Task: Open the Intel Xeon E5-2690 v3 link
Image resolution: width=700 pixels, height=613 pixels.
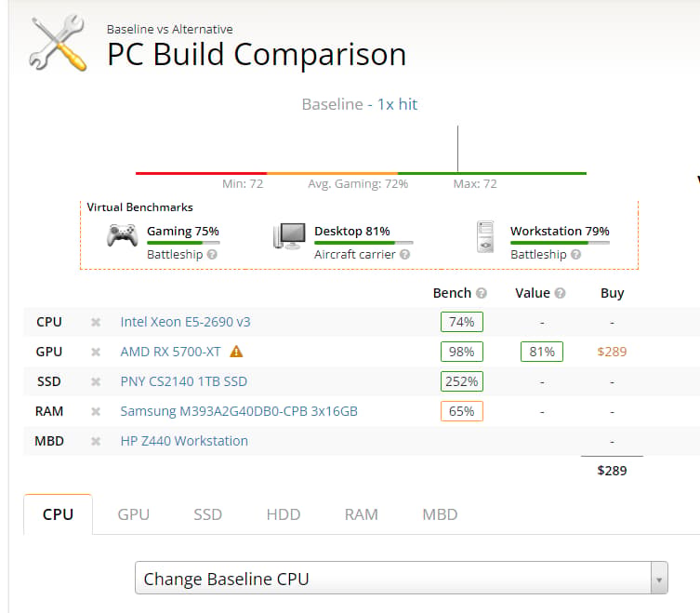Action: (185, 322)
